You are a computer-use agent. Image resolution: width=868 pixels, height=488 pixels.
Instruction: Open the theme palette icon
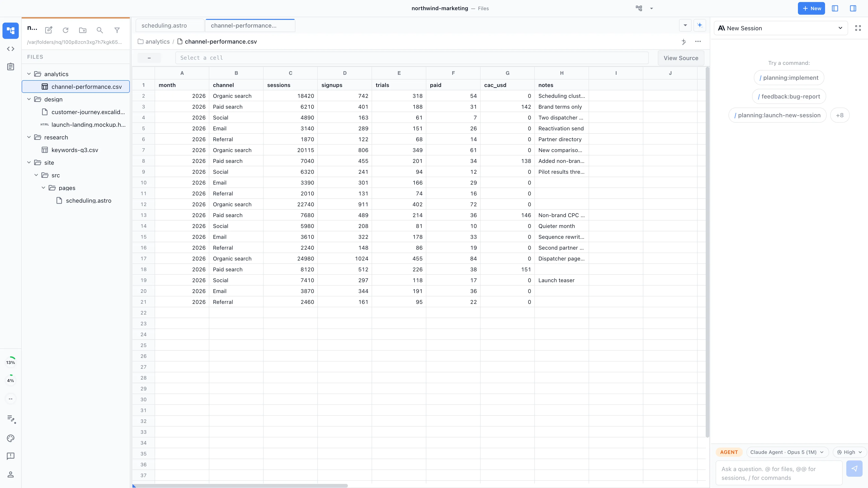tap(10, 438)
